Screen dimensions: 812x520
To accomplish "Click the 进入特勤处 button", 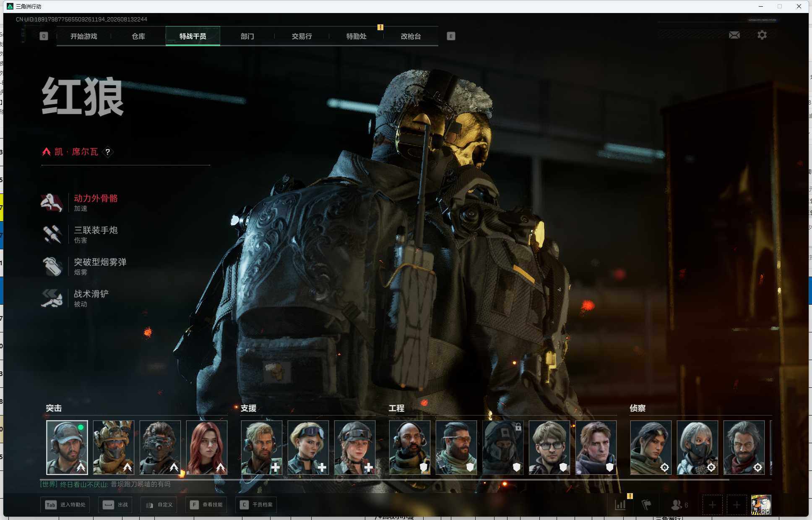I will coord(65,504).
